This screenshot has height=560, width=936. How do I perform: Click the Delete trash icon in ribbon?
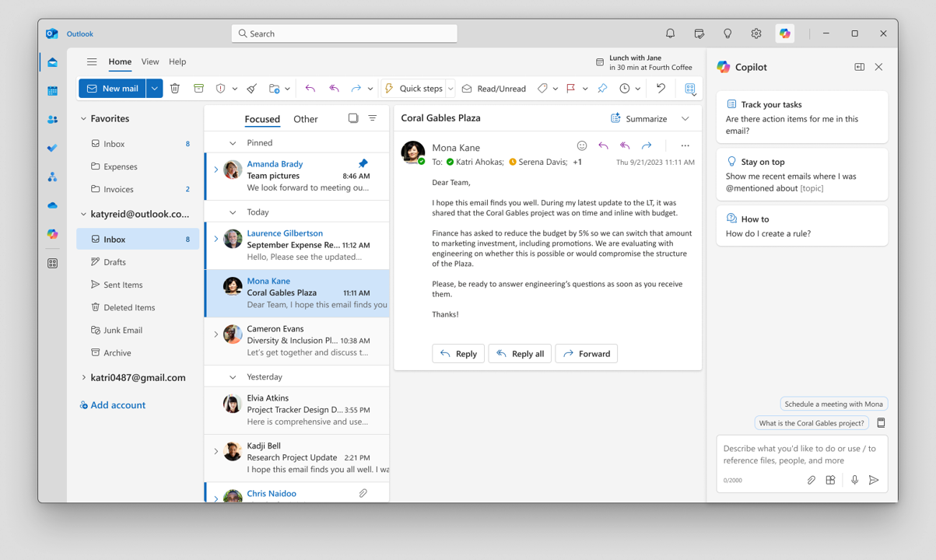pyautogui.click(x=175, y=89)
